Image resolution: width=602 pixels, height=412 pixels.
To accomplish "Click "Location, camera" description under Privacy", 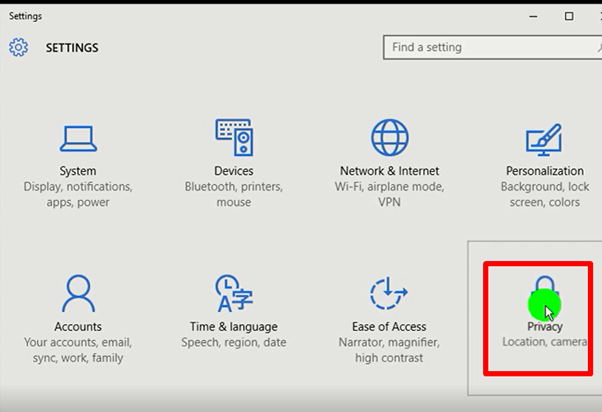I will (545, 342).
